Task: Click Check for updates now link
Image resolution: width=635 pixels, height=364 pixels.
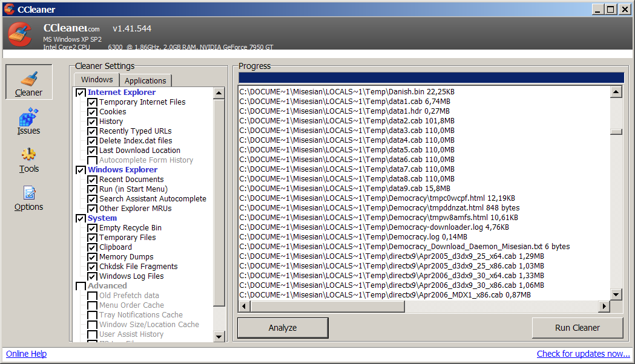Action: 583,354
